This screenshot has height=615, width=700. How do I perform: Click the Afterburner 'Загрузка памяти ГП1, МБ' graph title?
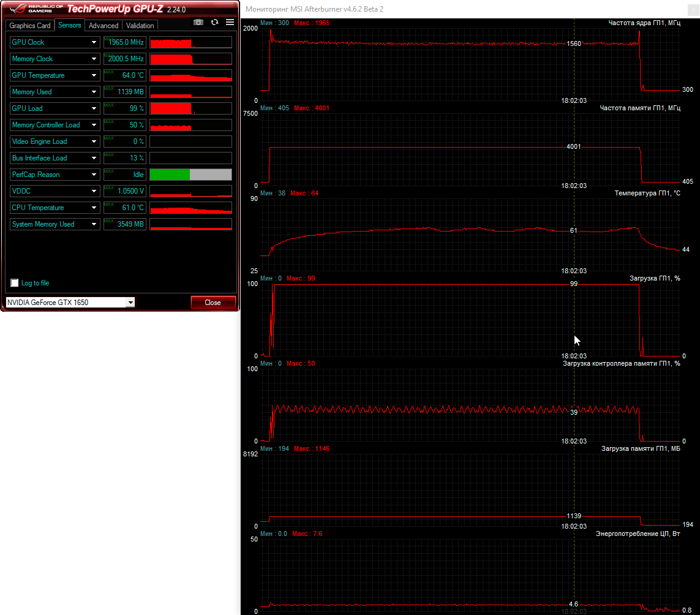click(641, 448)
